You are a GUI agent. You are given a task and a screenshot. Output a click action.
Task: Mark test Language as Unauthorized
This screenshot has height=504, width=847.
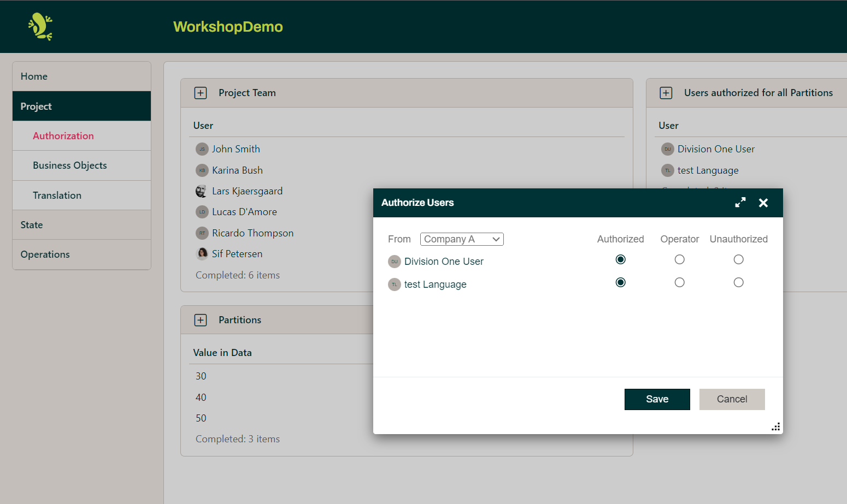[738, 282]
